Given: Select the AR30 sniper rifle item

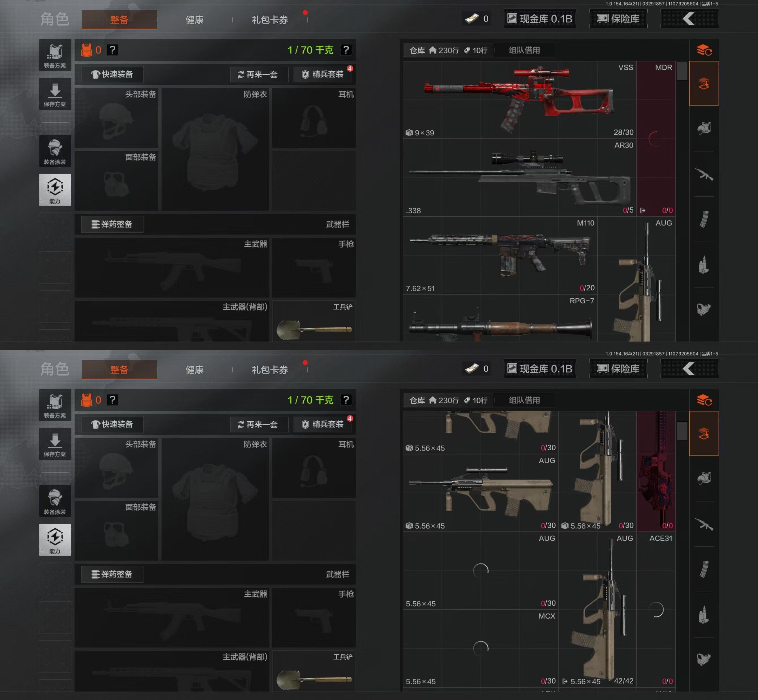Looking at the screenshot, I should click(x=519, y=178).
